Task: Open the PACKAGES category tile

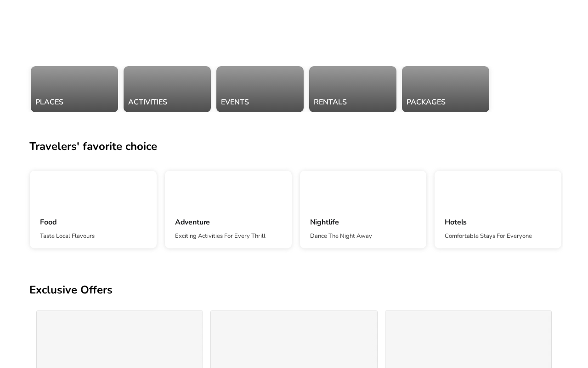Action: coord(446,89)
